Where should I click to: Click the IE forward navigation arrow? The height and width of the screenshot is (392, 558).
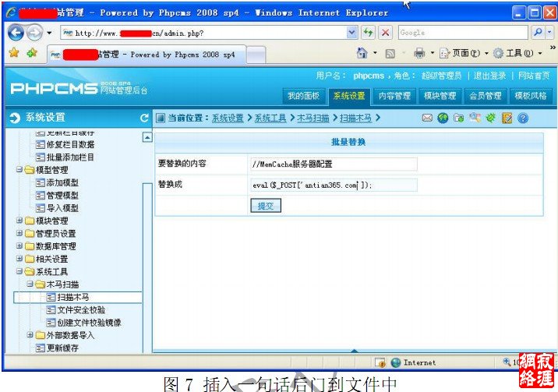pos(34,33)
